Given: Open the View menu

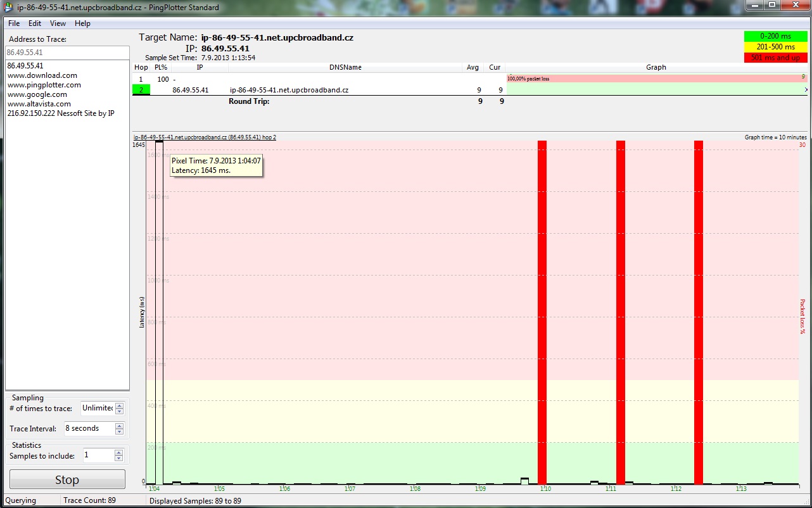Looking at the screenshot, I should 58,23.
